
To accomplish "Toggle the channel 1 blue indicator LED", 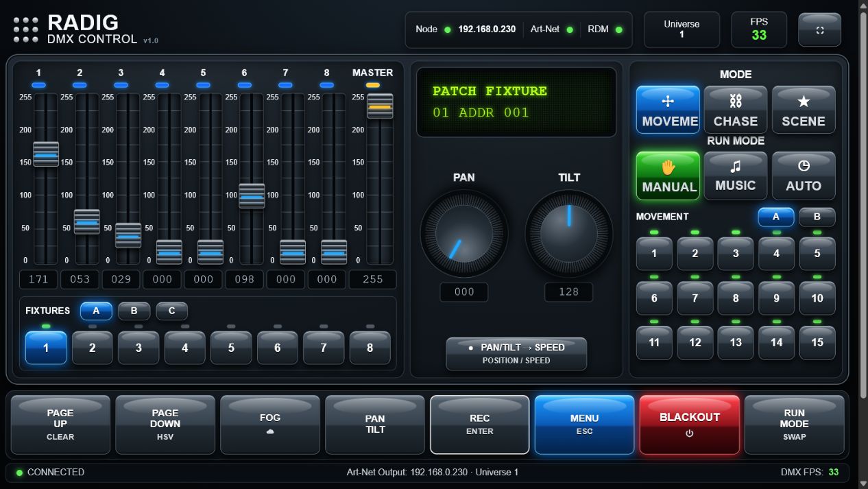I will (x=38, y=85).
